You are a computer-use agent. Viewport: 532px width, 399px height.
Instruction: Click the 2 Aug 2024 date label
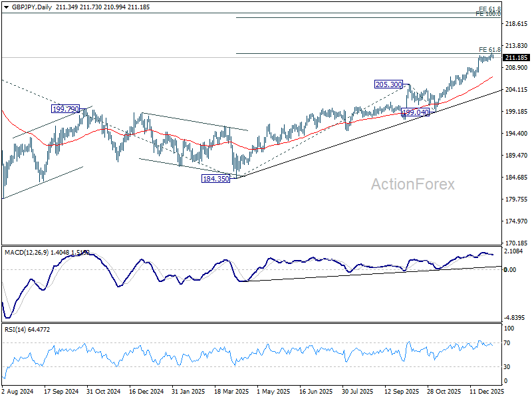click(x=17, y=392)
